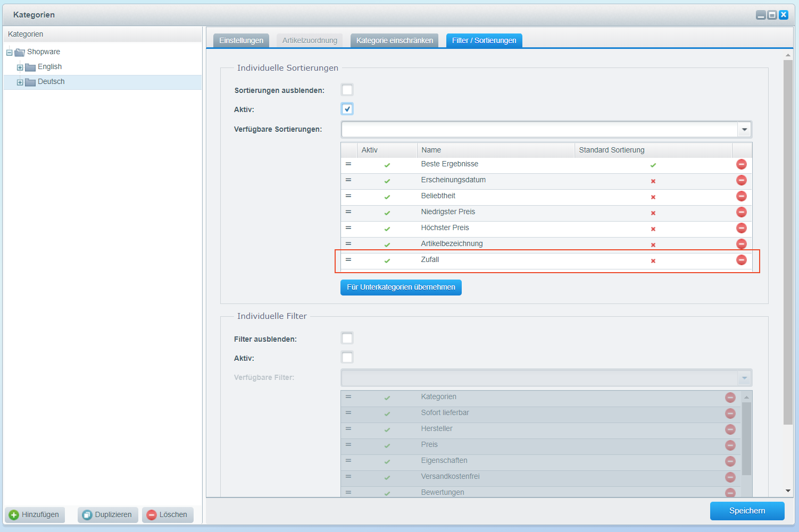799x532 pixels.
Task: Click drag handle of Beste Ergebnisse row
Action: (x=348, y=164)
